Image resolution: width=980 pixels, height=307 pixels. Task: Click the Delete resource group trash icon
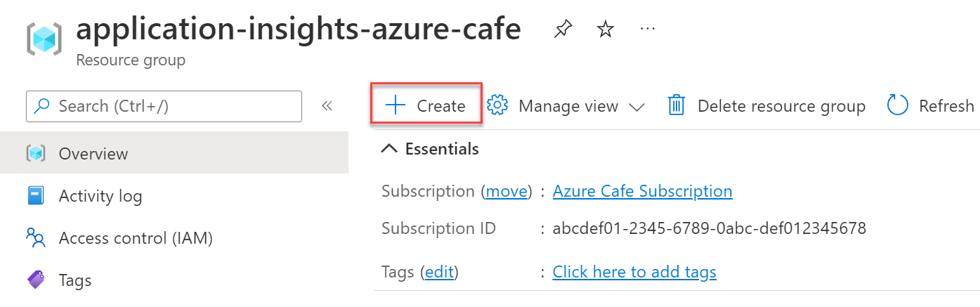pos(676,106)
